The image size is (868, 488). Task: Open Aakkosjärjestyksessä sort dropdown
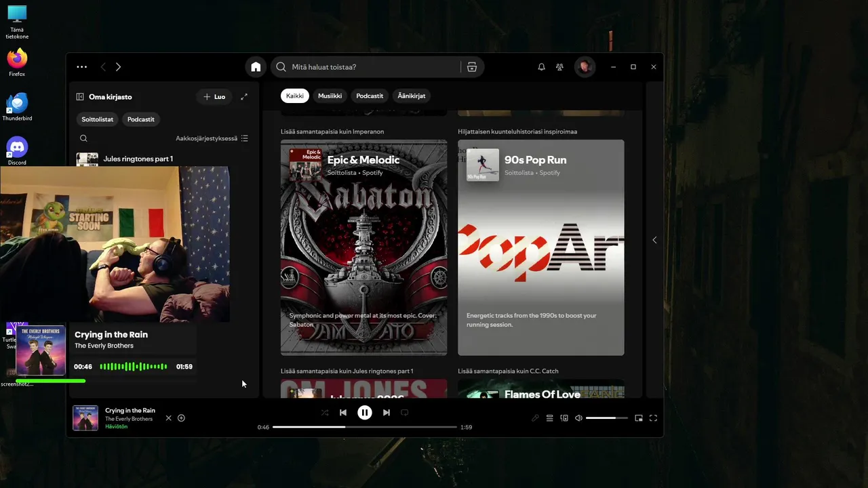(212, 138)
